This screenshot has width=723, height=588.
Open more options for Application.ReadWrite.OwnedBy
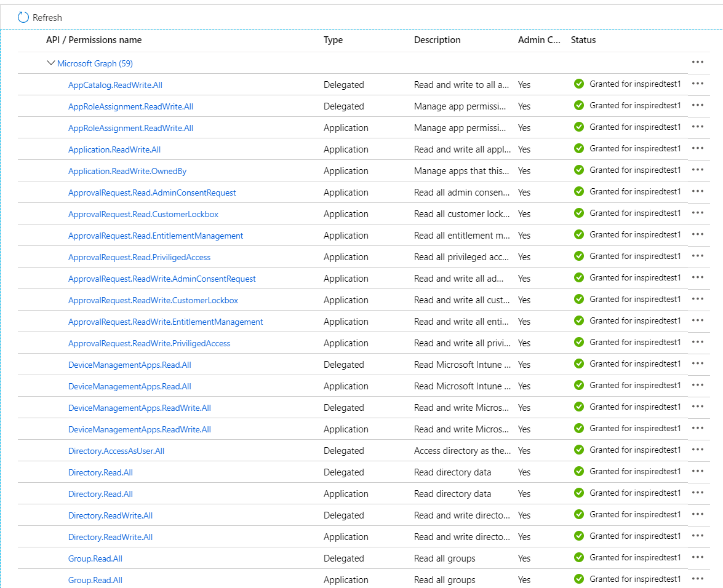(x=697, y=170)
